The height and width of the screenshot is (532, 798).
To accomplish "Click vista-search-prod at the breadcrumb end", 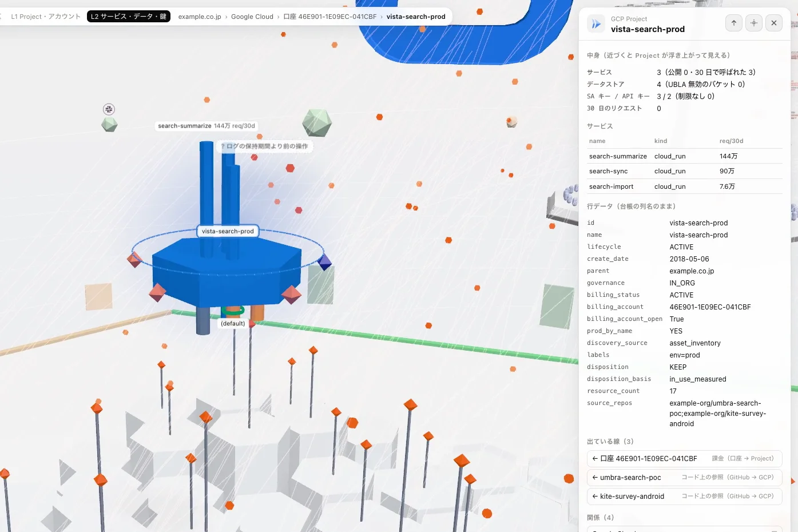I will [416, 17].
